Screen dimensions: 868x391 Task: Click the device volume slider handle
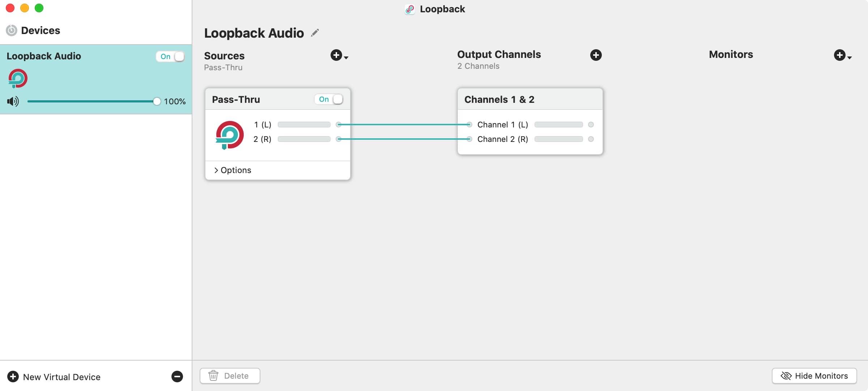pyautogui.click(x=157, y=101)
